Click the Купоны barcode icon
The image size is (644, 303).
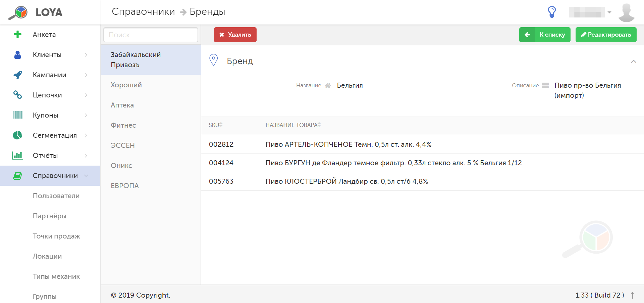(17, 115)
